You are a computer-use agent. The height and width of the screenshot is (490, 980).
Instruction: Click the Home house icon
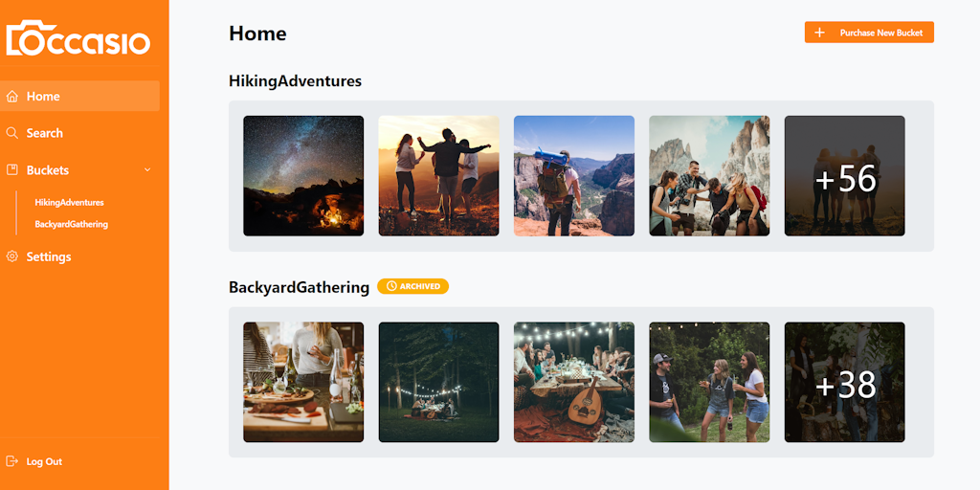point(12,97)
